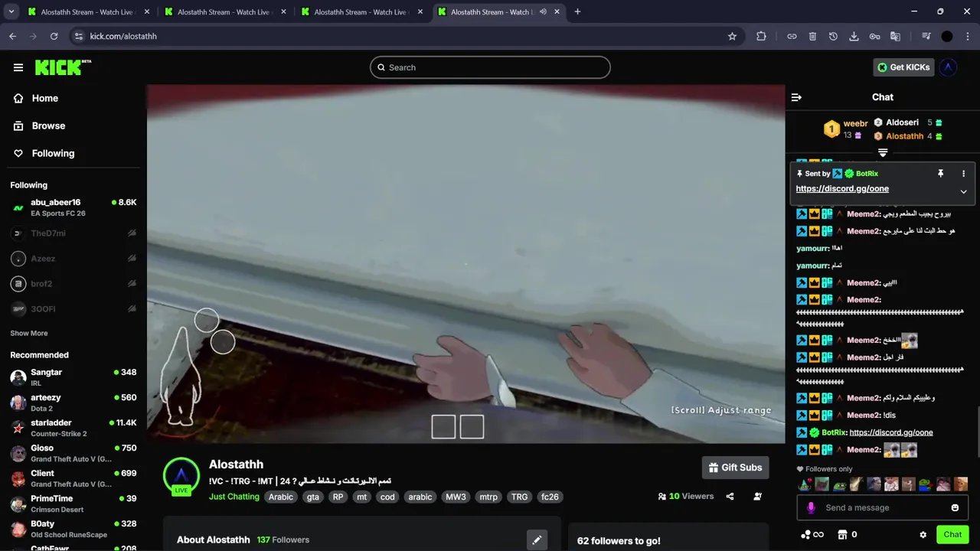Collapse the chat panel with the arrow icon

[x=796, y=97]
